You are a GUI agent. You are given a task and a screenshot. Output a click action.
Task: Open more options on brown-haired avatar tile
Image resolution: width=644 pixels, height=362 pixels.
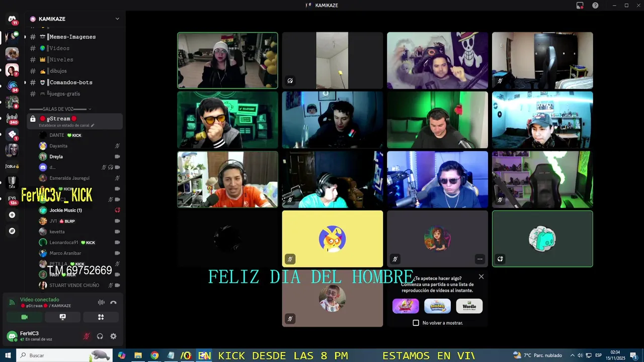[x=479, y=259]
